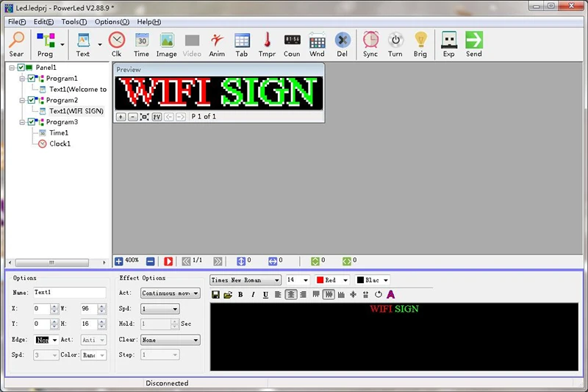This screenshot has width=588, height=392.
Task: Align text left in editor
Action: pyautogui.click(x=278, y=295)
